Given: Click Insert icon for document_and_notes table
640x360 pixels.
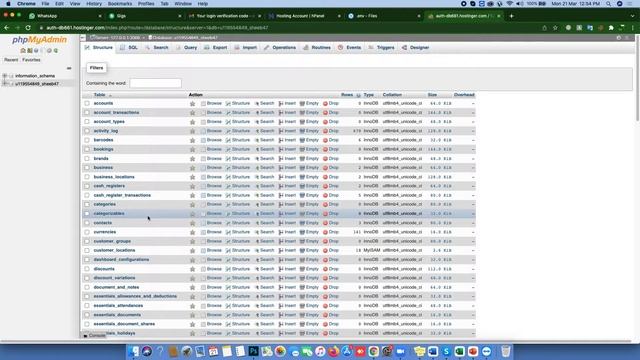Looking at the screenshot, I should click(281, 287).
